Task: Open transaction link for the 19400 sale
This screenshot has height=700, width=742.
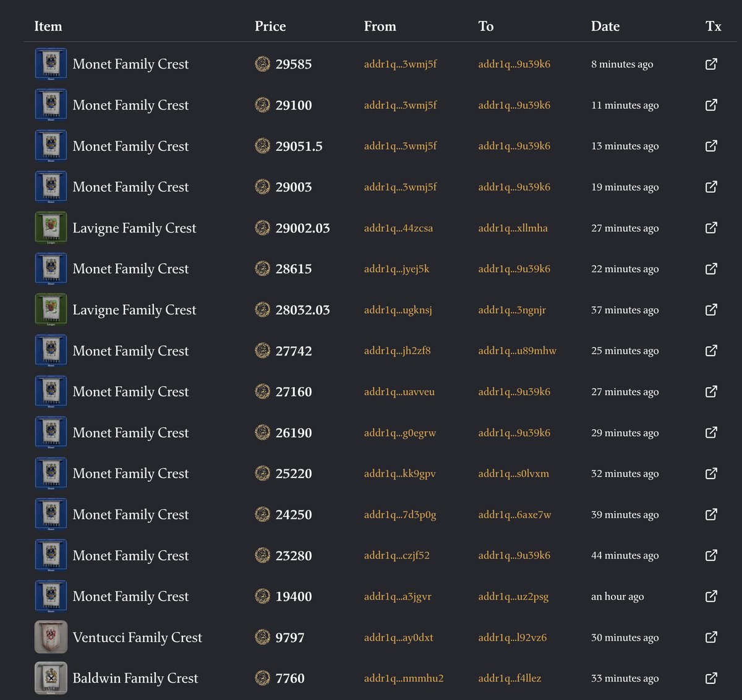Action: (711, 596)
